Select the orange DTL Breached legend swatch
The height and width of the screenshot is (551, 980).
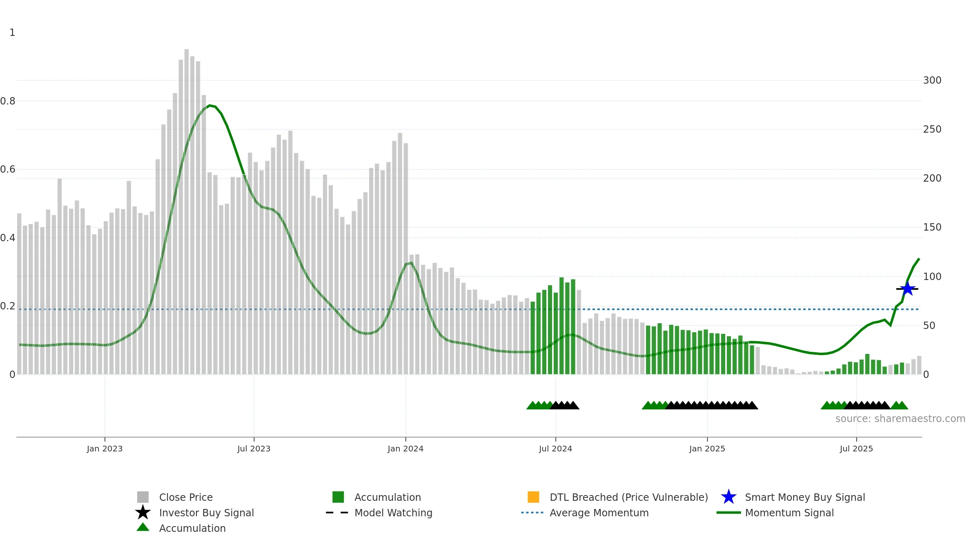[533, 497]
